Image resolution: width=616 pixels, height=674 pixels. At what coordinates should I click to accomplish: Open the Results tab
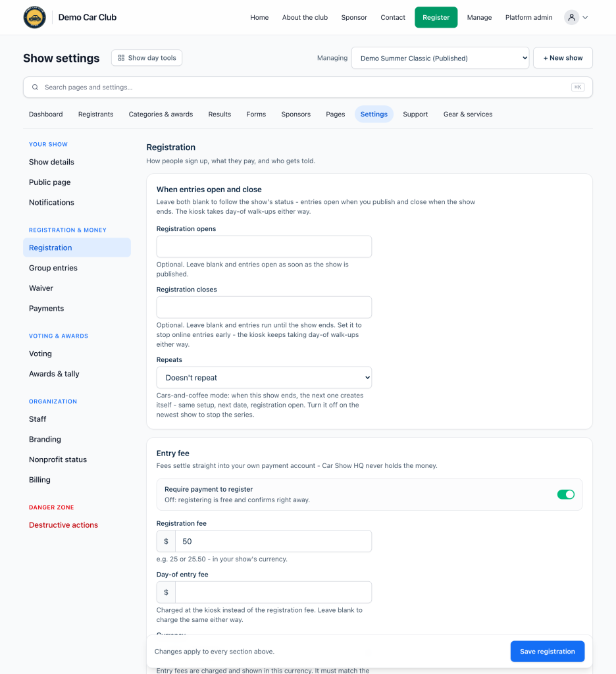(220, 114)
